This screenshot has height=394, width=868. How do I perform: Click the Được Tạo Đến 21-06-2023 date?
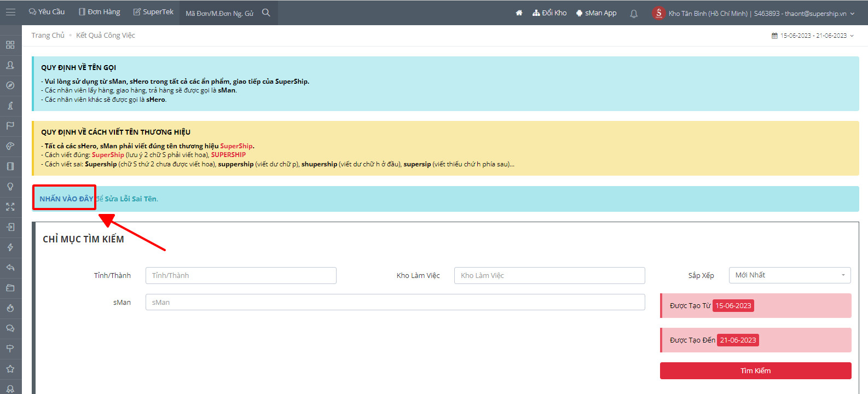tap(738, 340)
